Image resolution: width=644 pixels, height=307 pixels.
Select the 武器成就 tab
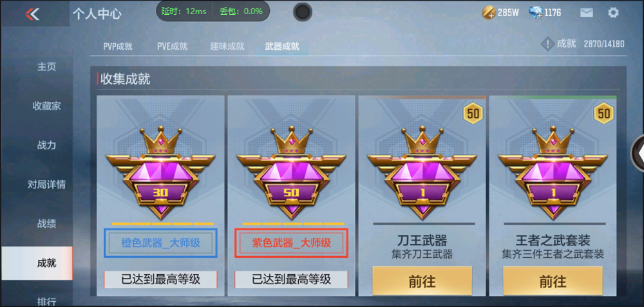pos(282,46)
